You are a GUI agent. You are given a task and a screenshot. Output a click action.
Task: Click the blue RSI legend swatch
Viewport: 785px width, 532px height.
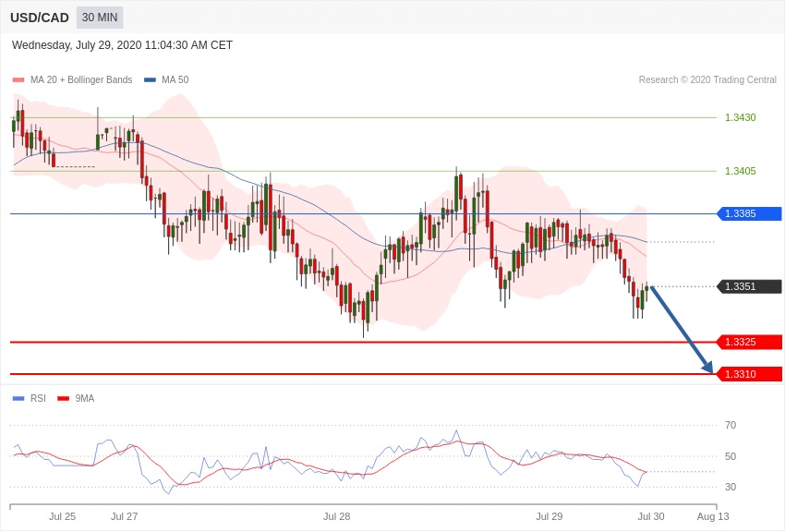coord(18,399)
